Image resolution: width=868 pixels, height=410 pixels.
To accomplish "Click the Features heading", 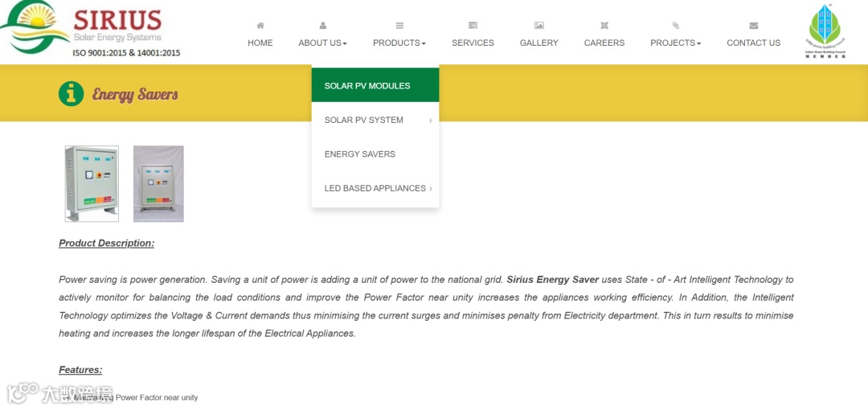I will [80, 370].
